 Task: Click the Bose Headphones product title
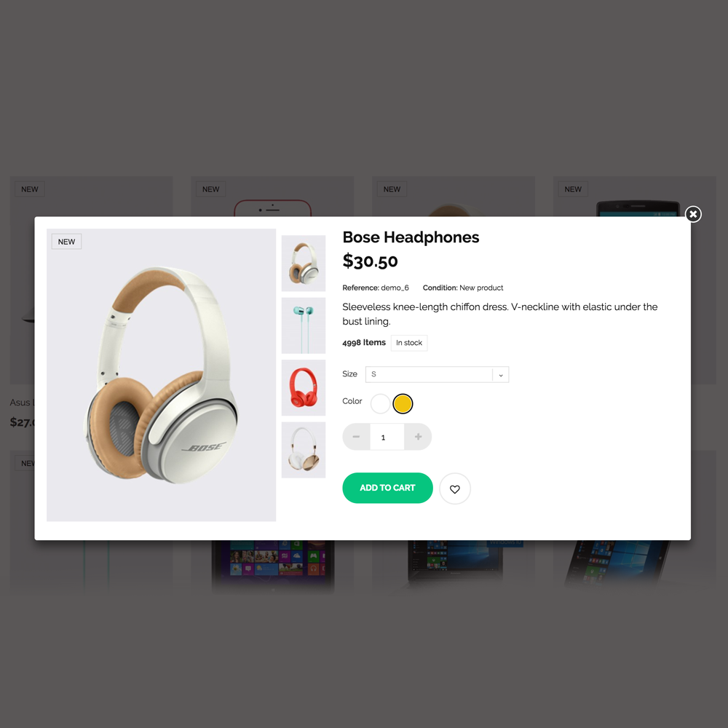click(x=411, y=237)
